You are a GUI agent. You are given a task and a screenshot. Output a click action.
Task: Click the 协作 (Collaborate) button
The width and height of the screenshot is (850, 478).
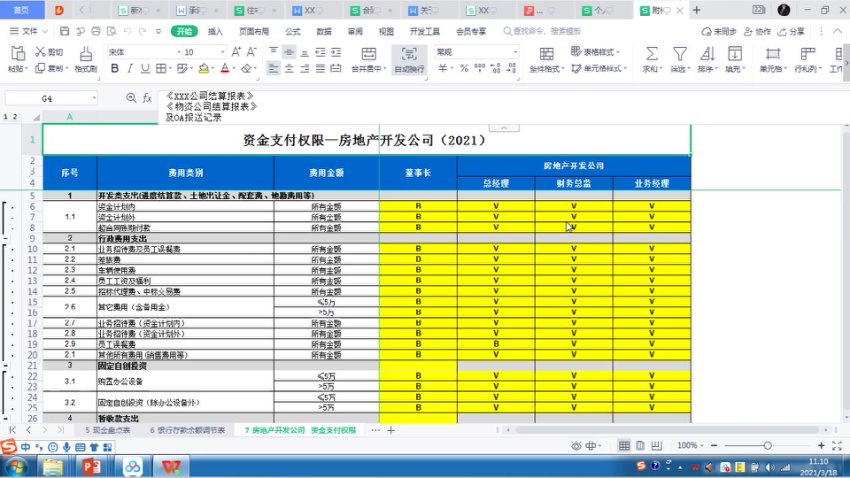(x=760, y=31)
